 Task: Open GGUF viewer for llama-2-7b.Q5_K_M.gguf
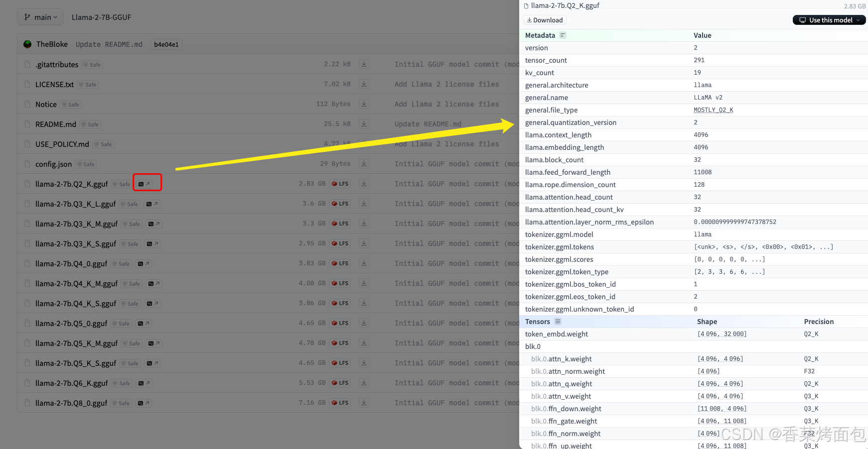click(x=154, y=343)
